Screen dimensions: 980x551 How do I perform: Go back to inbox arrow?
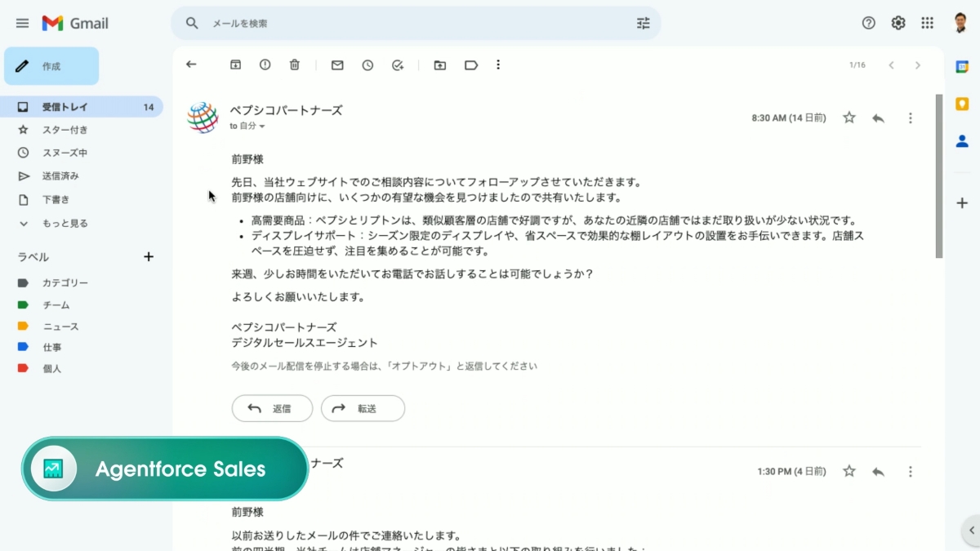[191, 64]
